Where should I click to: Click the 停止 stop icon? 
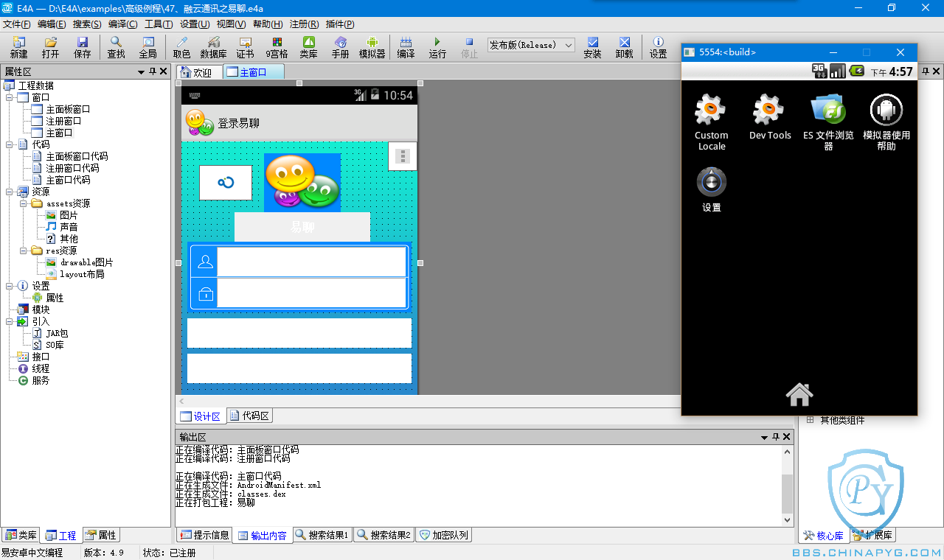(x=469, y=47)
